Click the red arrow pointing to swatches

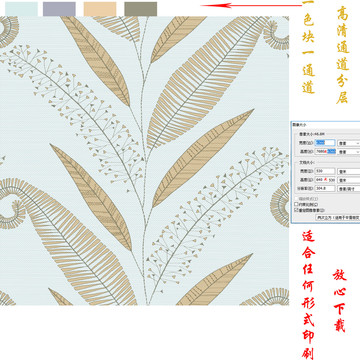(251, 5)
